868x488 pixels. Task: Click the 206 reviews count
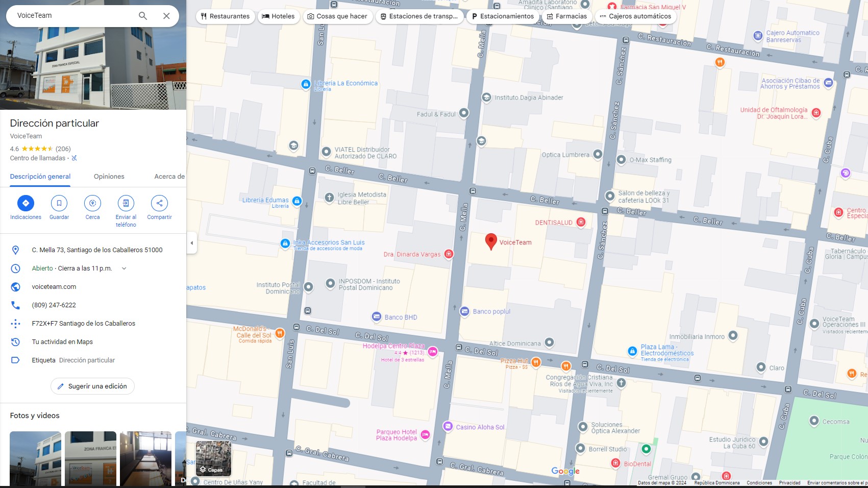(x=63, y=149)
